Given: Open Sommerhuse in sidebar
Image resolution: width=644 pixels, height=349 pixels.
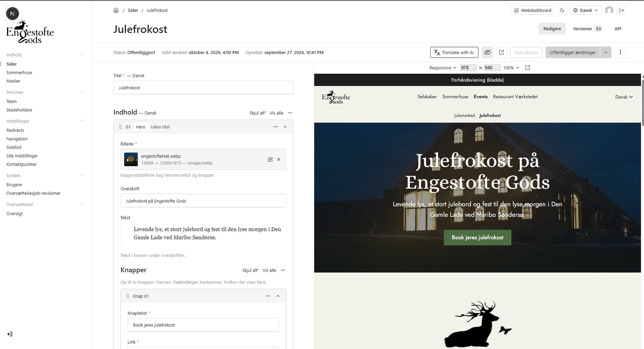Looking at the screenshot, I should pos(19,73).
